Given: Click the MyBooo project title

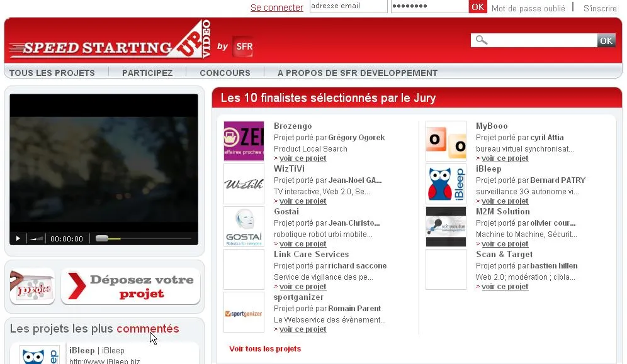Looking at the screenshot, I should coord(492,126).
